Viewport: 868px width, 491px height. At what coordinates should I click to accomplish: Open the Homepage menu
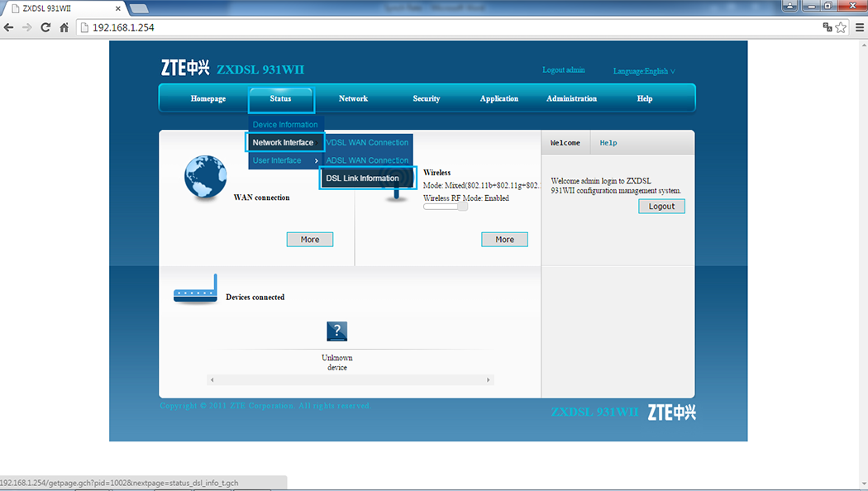point(208,98)
